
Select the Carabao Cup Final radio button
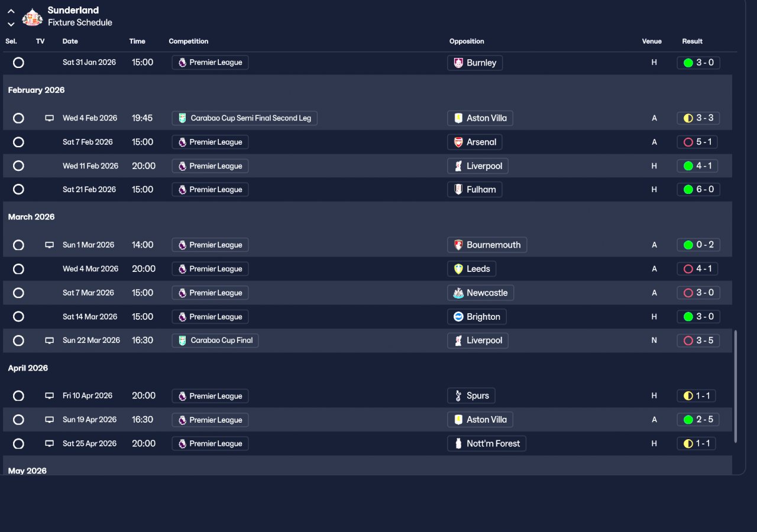[x=18, y=340]
